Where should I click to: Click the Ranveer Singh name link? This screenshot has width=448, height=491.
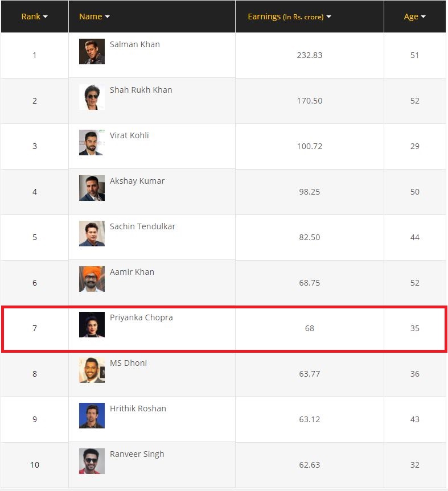(137, 454)
